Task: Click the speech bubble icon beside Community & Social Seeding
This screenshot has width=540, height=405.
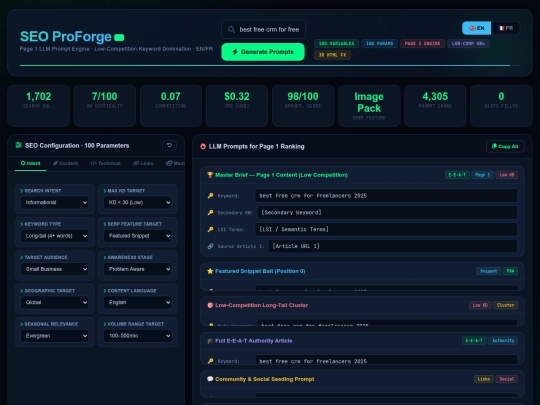Action: [x=210, y=379]
